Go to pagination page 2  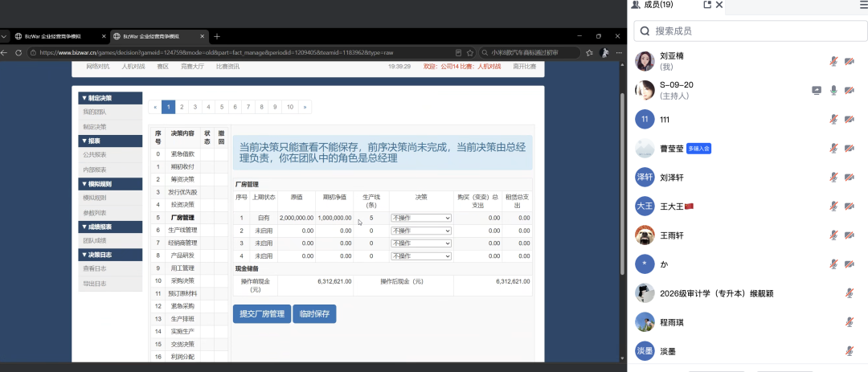click(x=182, y=107)
